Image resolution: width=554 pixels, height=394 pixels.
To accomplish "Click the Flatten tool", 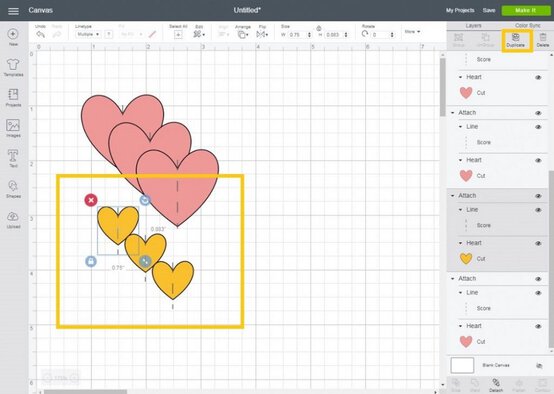I will [519, 383].
